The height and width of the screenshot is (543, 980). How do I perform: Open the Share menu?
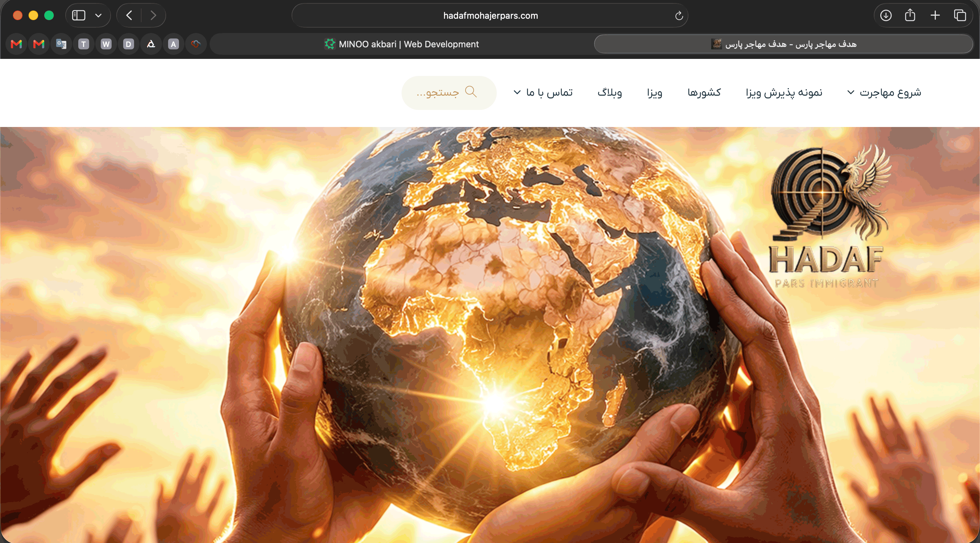910,15
